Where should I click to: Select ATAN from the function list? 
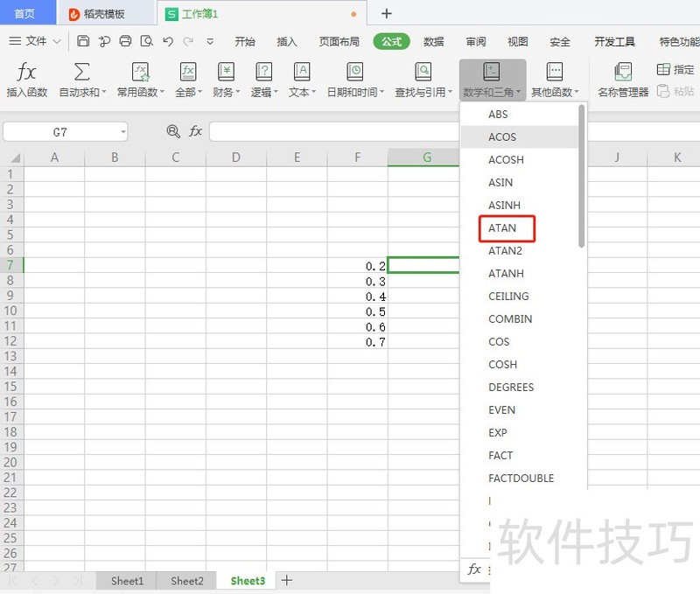502,228
